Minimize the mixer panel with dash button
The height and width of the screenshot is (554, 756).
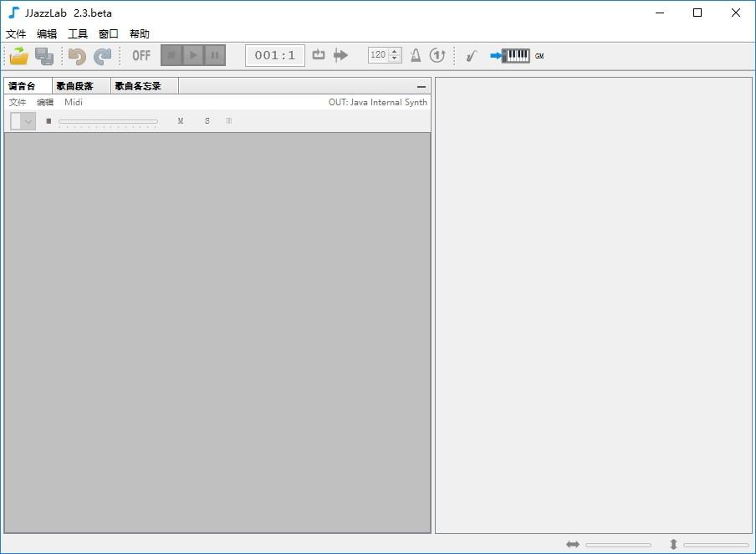(x=421, y=87)
